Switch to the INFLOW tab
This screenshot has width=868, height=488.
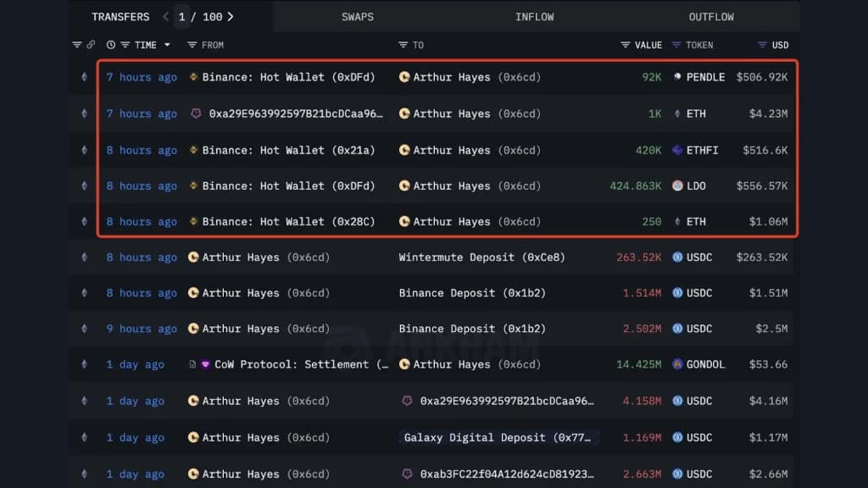pos(535,17)
